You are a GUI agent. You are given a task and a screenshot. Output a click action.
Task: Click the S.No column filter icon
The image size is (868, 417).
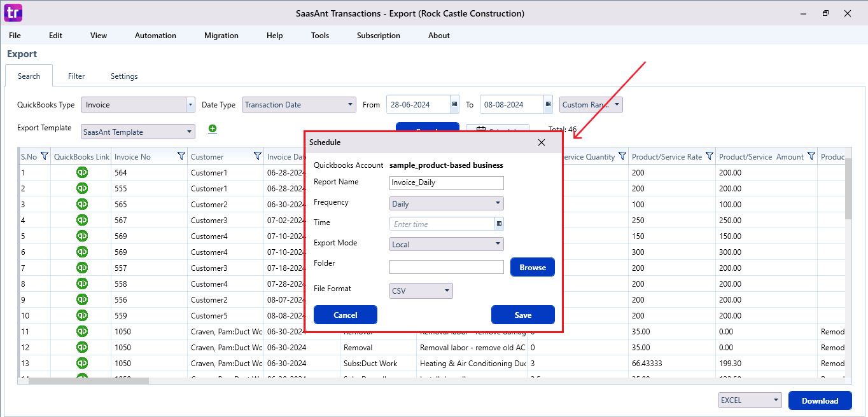[45, 156]
